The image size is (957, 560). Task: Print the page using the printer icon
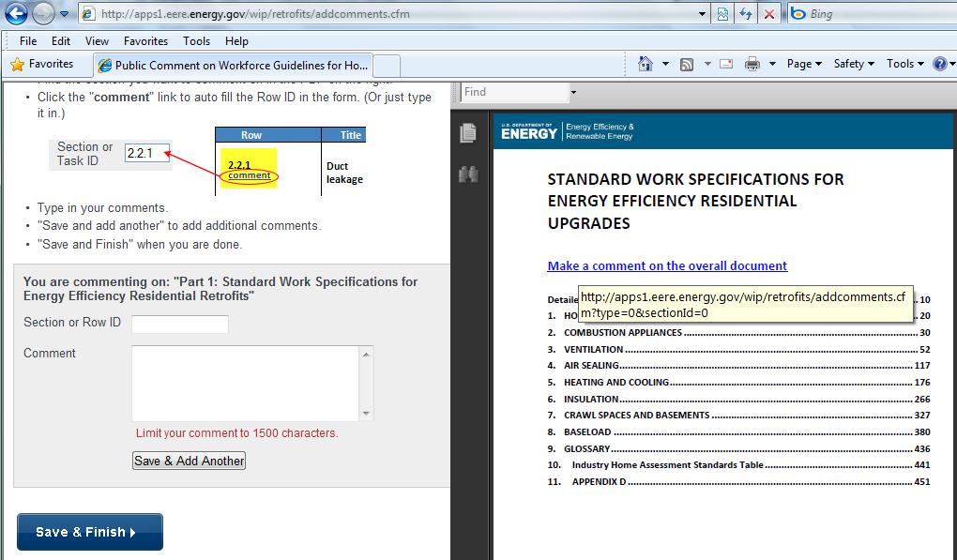(752, 64)
